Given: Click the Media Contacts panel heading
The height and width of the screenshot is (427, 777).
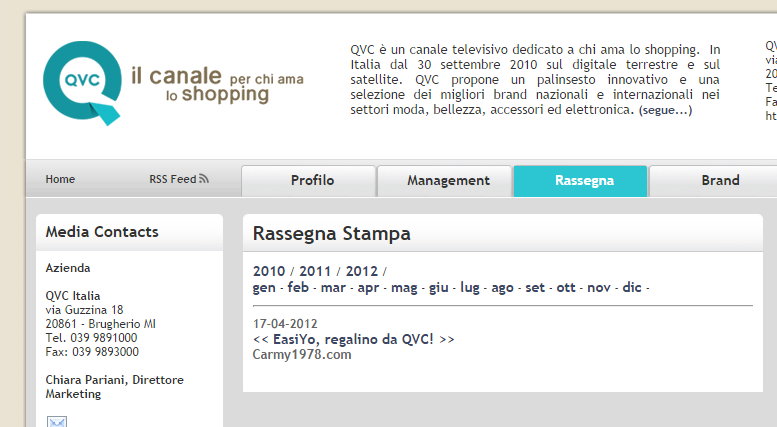Looking at the screenshot, I should [102, 232].
